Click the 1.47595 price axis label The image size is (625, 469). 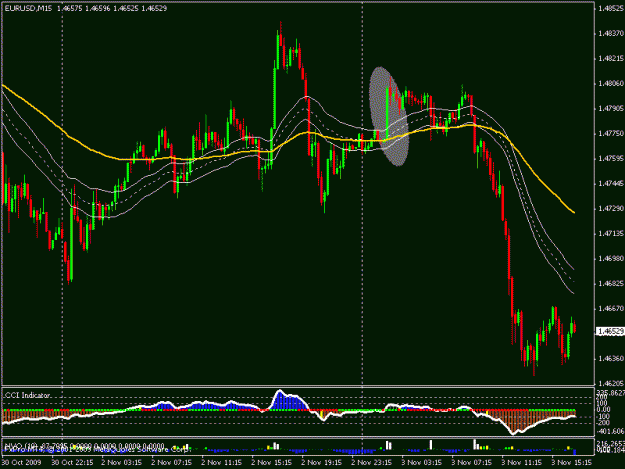pyautogui.click(x=611, y=159)
